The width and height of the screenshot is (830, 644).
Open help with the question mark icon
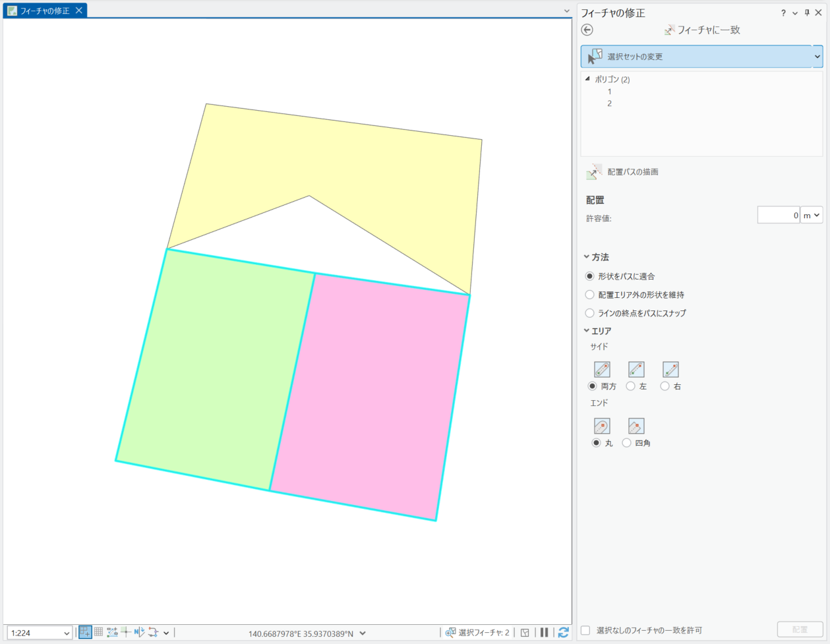783,13
